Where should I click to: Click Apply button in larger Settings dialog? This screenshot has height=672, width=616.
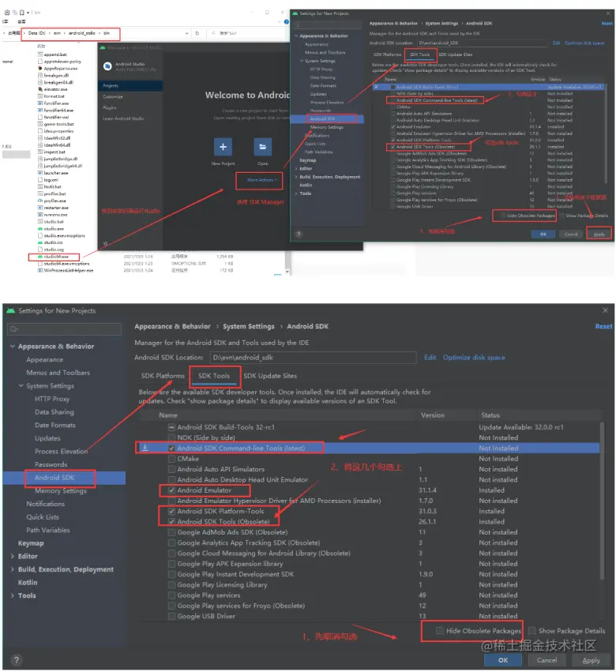click(592, 660)
